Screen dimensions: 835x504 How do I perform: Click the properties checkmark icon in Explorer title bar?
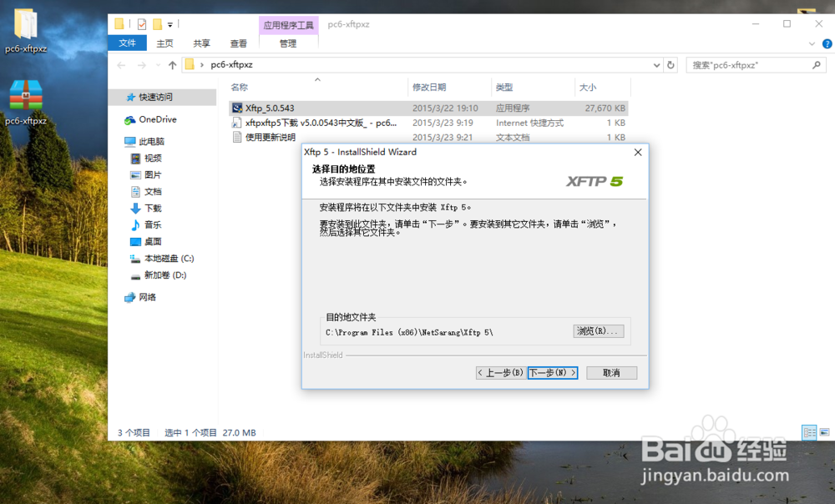point(142,24)
